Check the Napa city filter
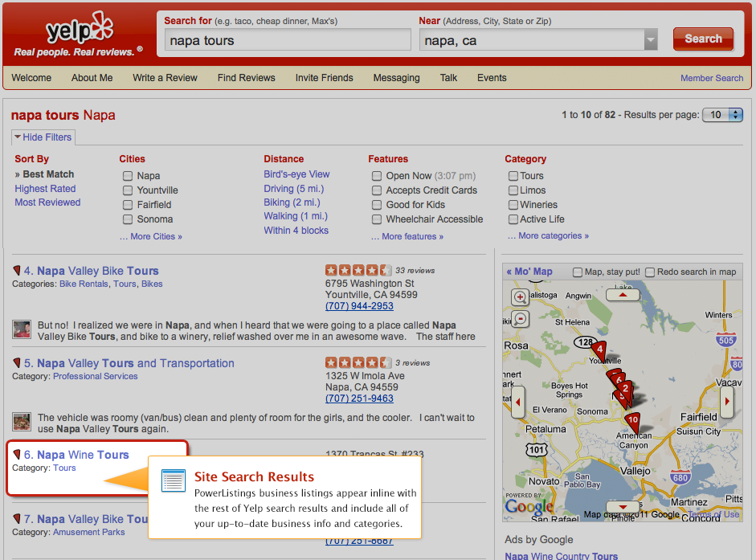 pos(128,176)
